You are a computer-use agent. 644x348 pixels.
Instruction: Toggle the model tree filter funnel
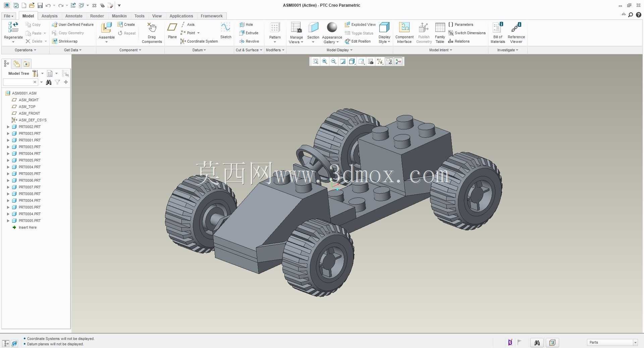[57, 82]
